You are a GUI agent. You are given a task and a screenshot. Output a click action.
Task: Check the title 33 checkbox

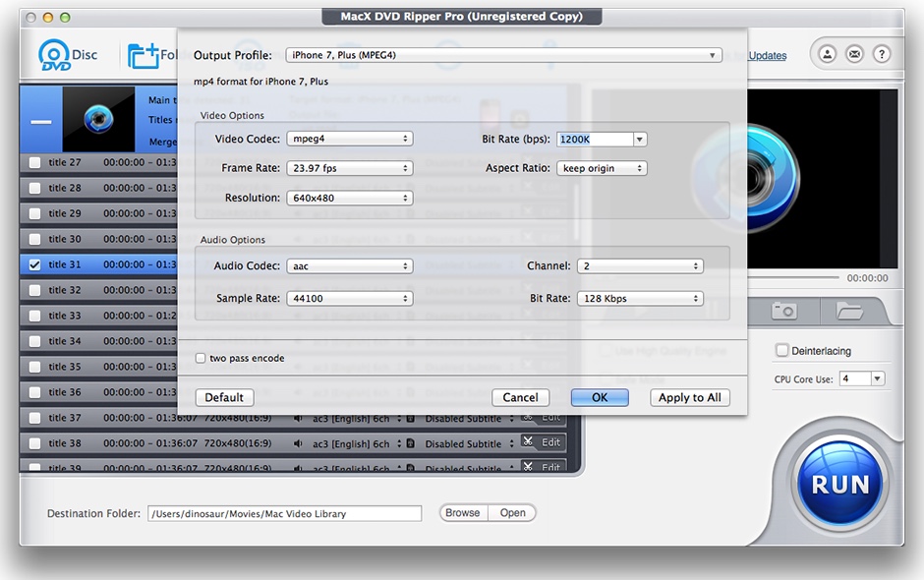click(34, 316)
